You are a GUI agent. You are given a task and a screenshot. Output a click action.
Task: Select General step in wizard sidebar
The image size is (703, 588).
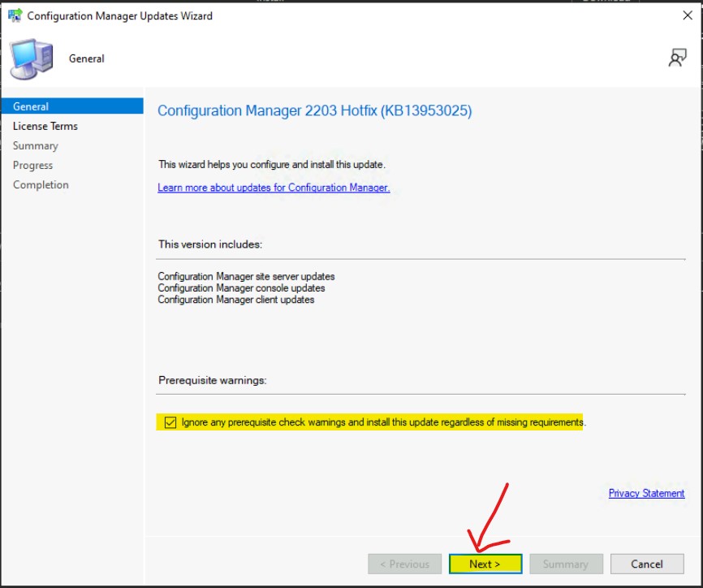[72, 106]
